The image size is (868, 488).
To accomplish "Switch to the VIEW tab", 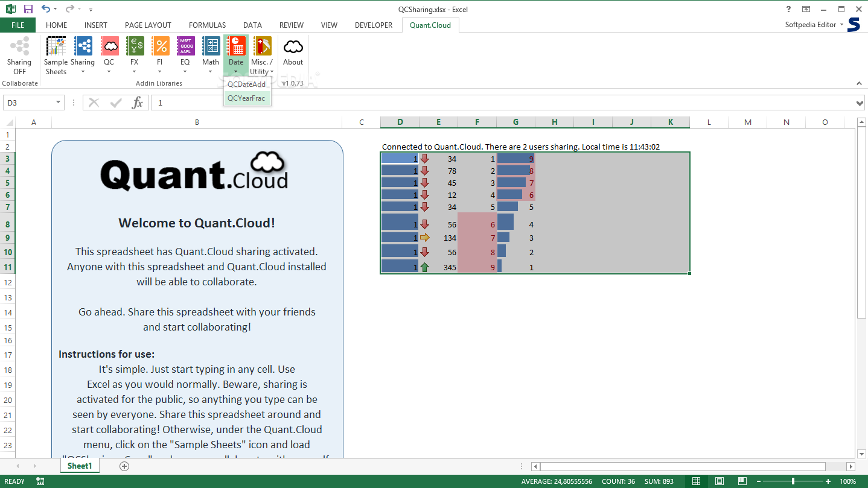I will [x=330, y=25].
